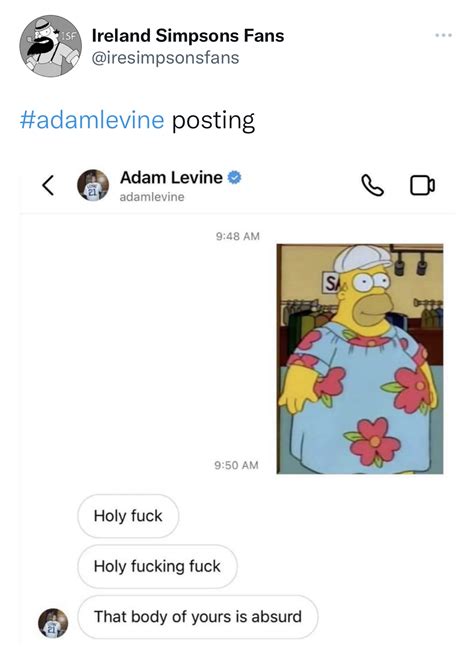Image resolution: width=474 pixels, height=647 pixels.
Task: Click the Ireland Simpsons Fans profile avatar
Action: [x=50, y=46]
